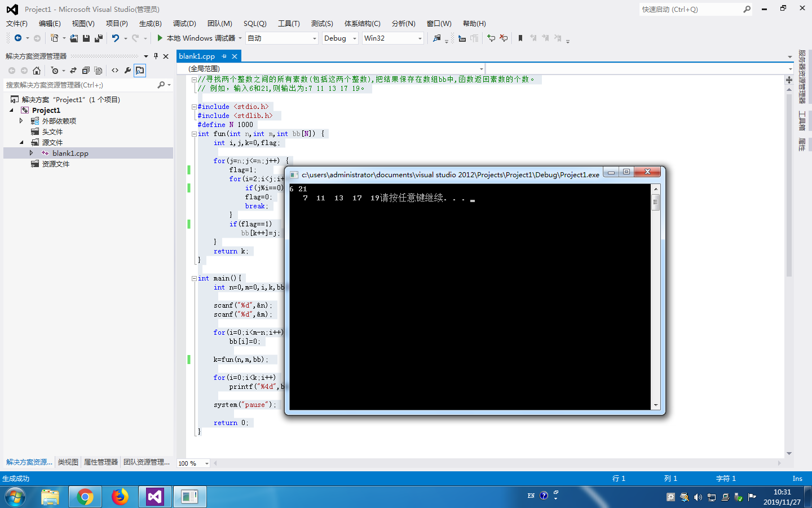Click Collapse All in Solution Explorer toolbar

pos(86,71)
